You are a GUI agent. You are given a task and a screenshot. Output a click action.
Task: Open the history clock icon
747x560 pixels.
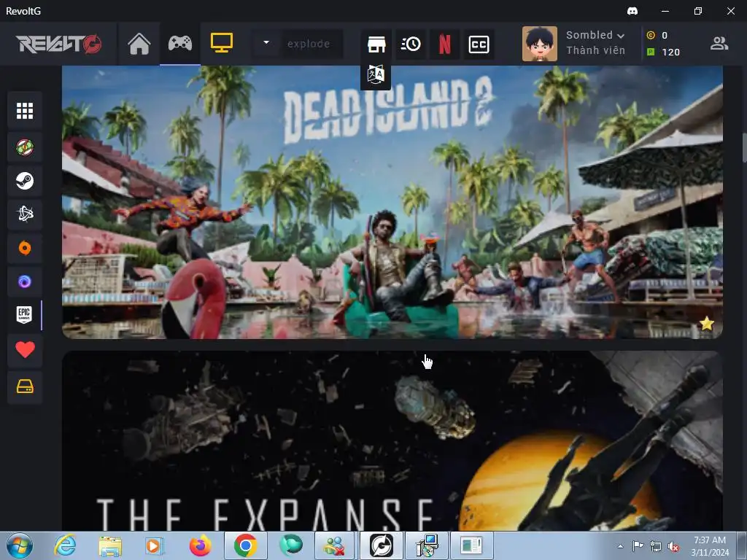point(411,44)
